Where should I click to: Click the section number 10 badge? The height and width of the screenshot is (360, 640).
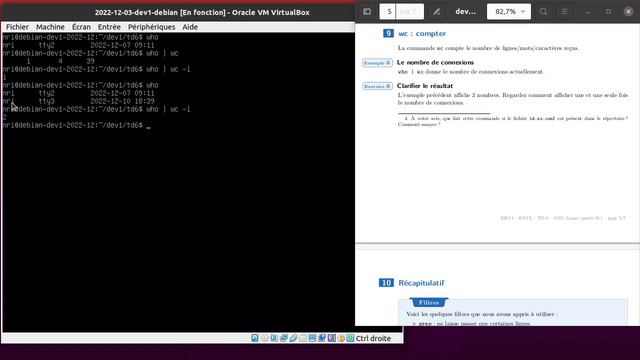[x=386, y=283]
